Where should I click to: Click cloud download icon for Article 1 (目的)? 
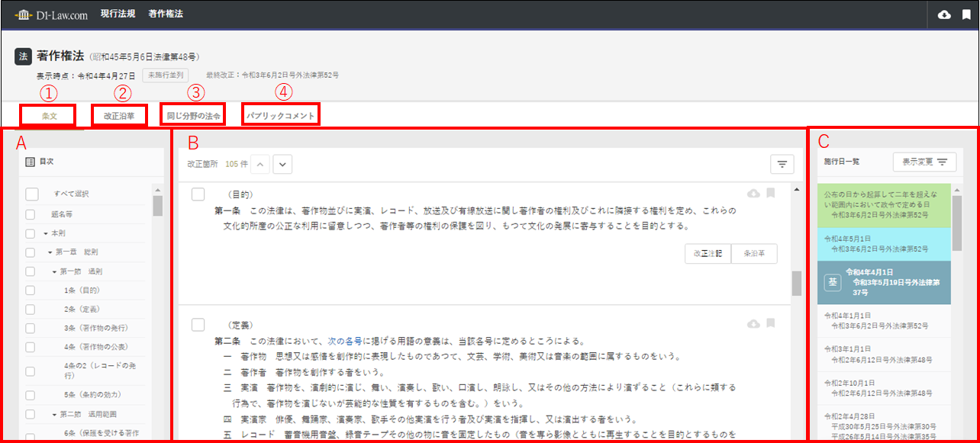click(x=753, y=194)
